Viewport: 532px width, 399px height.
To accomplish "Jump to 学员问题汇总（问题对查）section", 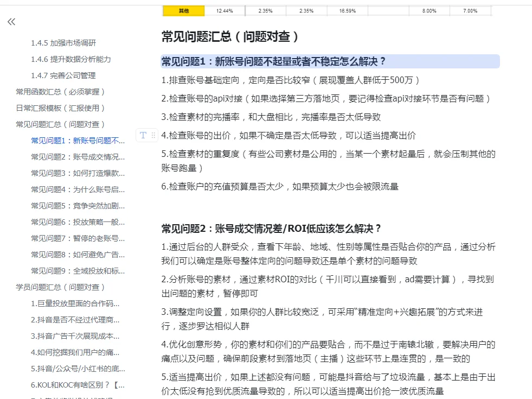I will pos(60,288).
